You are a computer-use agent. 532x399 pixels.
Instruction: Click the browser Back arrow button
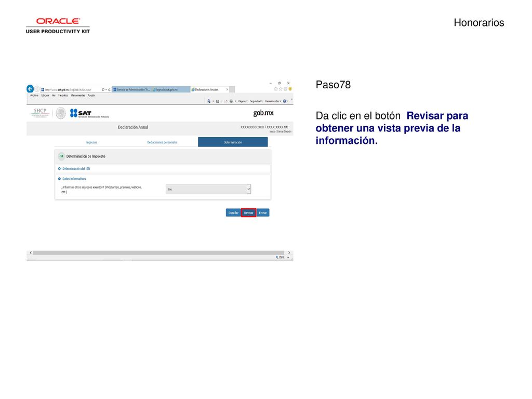pos(30,89)
